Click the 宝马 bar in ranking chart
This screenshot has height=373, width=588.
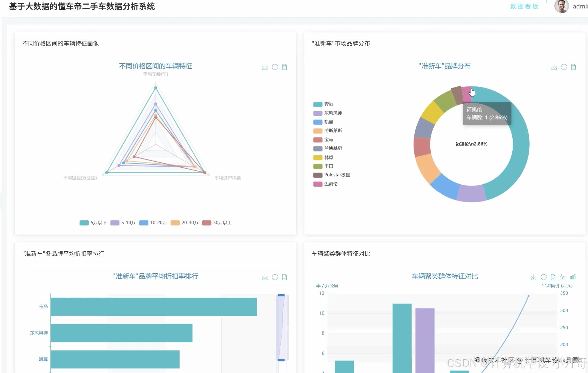coord(154,307)
